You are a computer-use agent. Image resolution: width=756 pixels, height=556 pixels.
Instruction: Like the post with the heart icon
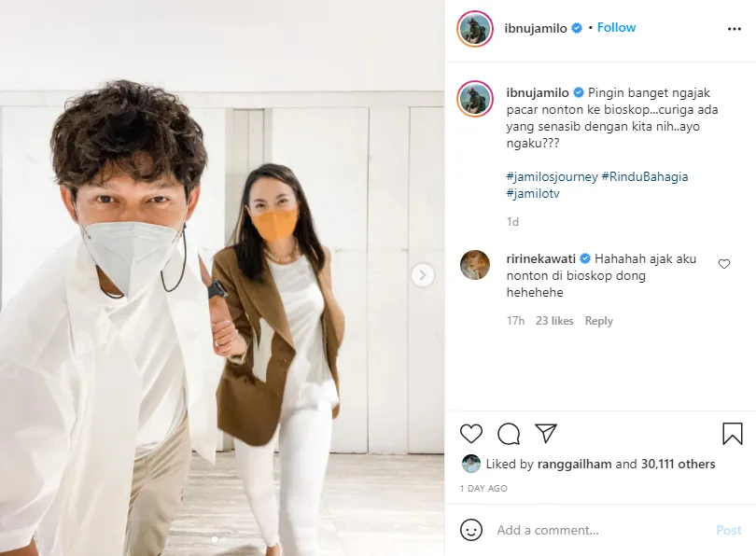471,434
